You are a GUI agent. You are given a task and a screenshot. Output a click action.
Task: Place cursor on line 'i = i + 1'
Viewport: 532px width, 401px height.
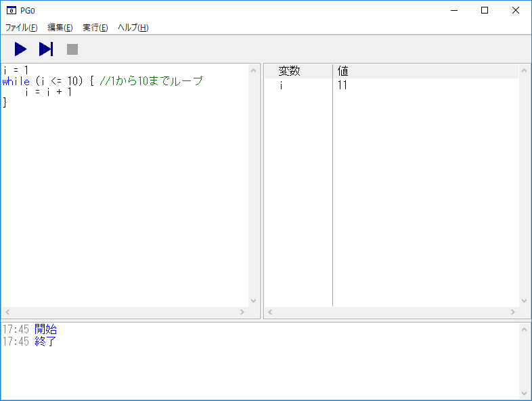[48, 92]
